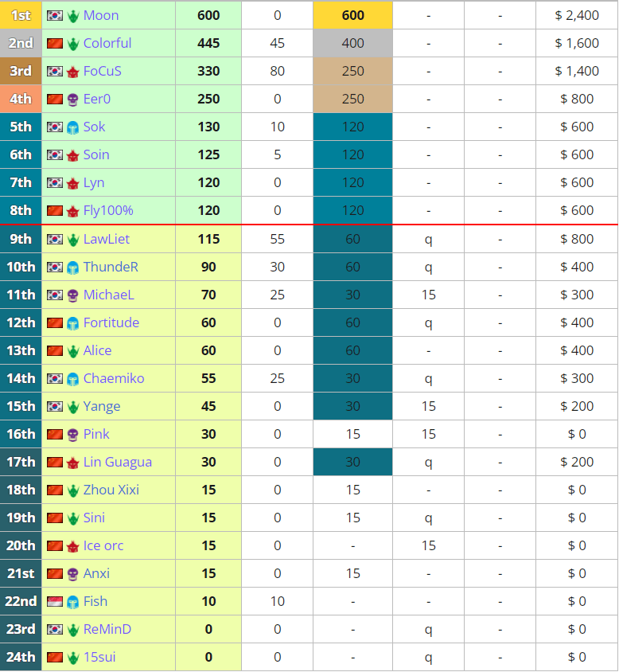619x672 pixels.
Task: Open the Fly100% player link
Action: click(108, 210)
